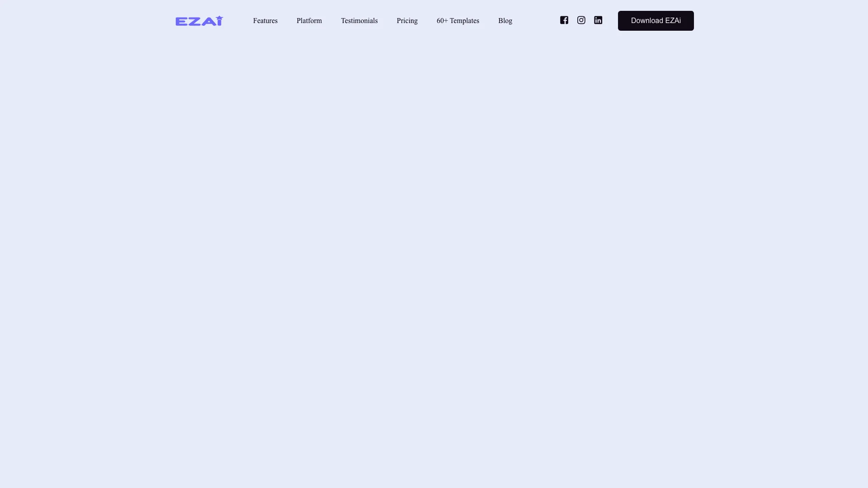Open the LinkedIn social media page
868x488 pixels.
597,20
